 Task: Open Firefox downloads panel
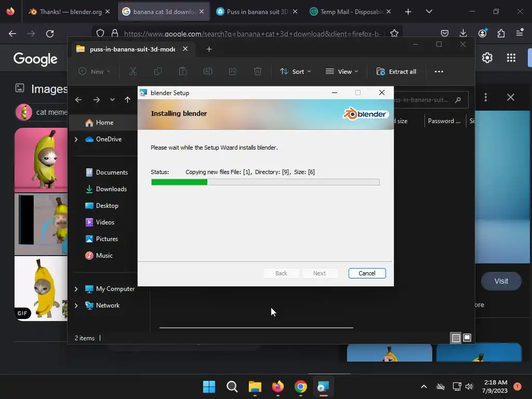point(463,33)
